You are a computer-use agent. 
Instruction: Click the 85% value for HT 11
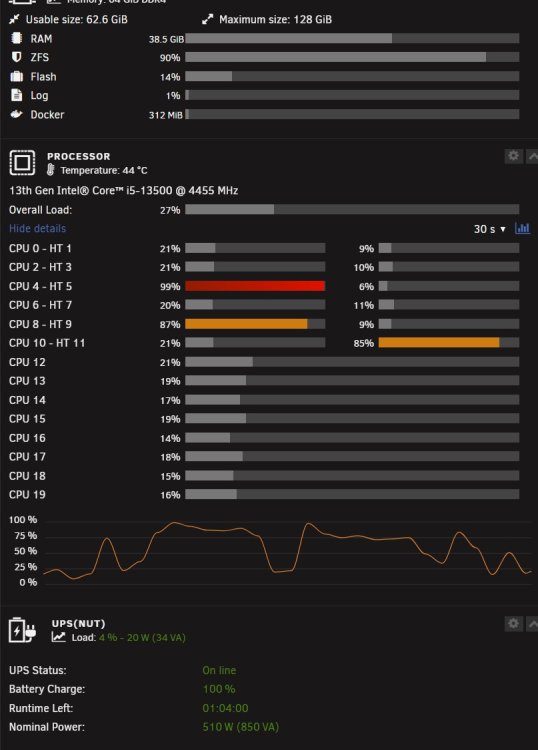coord(363,343)
